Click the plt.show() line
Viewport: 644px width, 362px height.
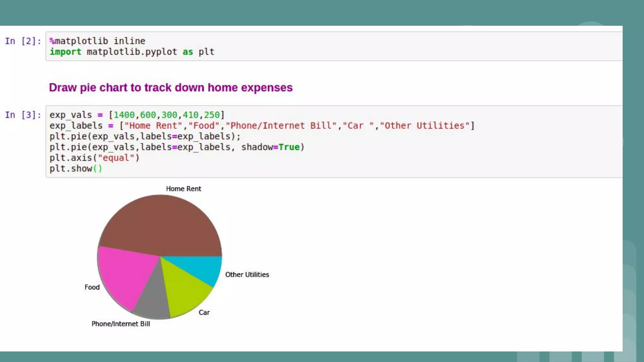(x=76, y=169)
